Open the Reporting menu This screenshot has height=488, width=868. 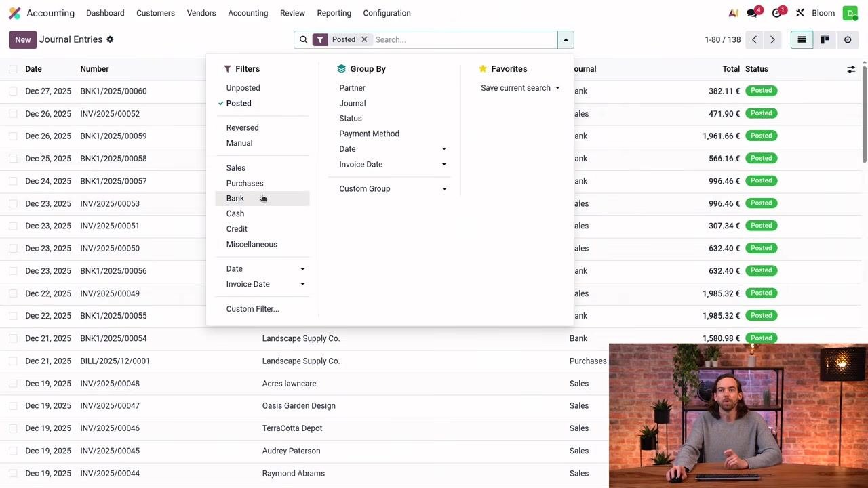[x=334, y=13]
